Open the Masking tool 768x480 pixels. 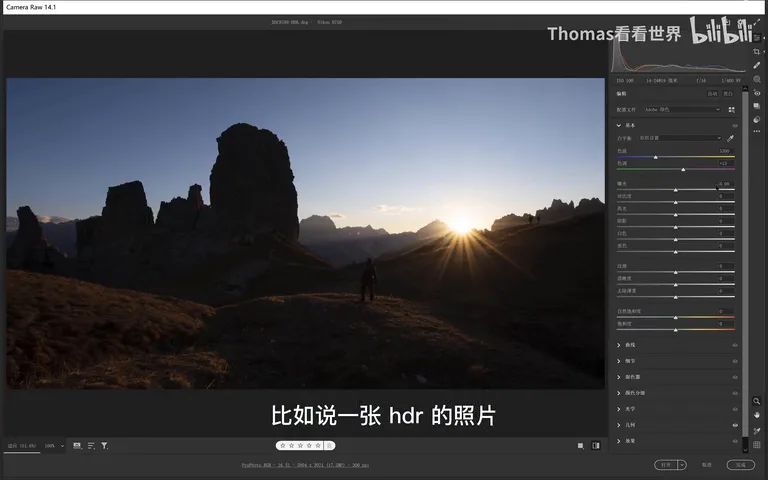(x=757, y=79)
